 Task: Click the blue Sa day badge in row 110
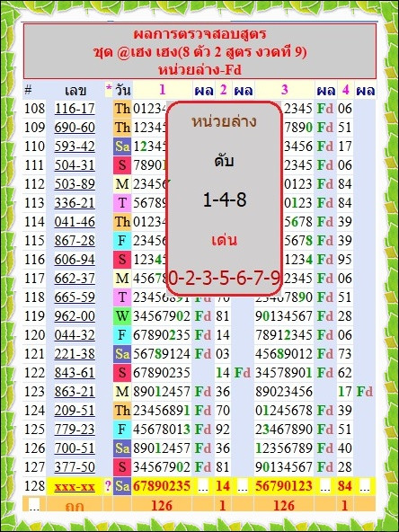(x=122, y=146)
